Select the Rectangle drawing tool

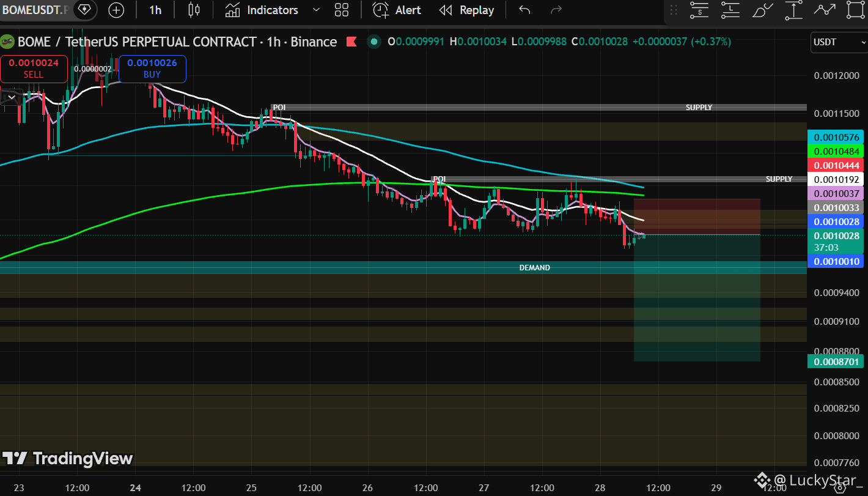tap(856, 10)
